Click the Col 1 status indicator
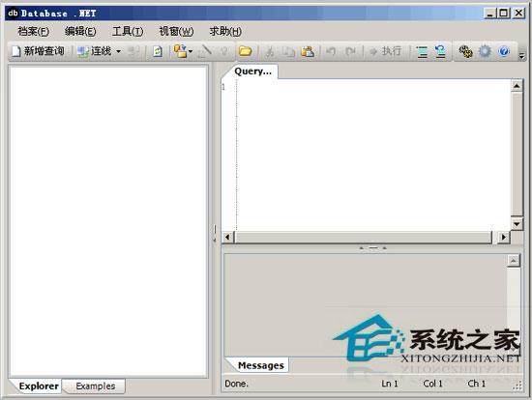 click(x=432, y=384)
